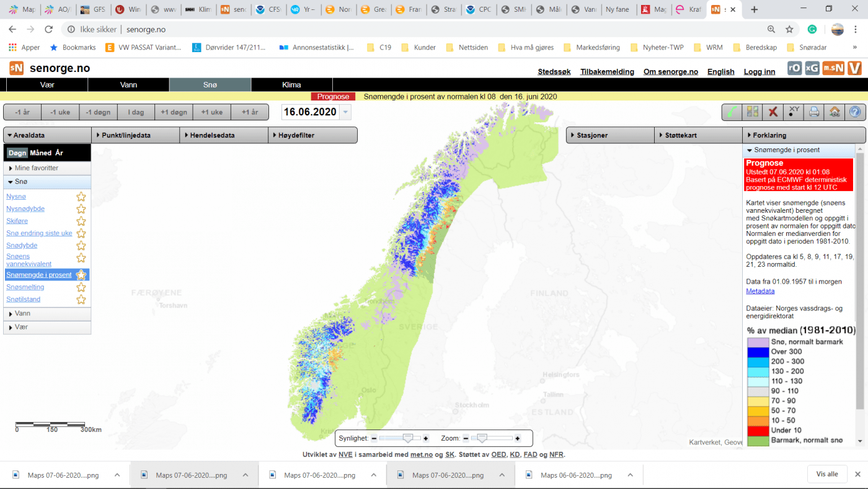Open the multi-map comparison grid icon

click(x=753, y=112)
